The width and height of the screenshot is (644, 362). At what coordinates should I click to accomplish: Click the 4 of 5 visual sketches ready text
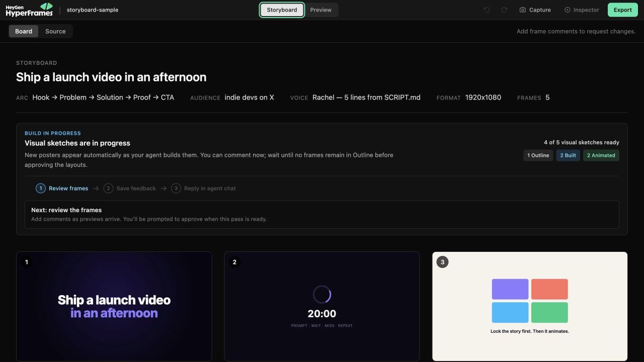(x=582, y=142)
